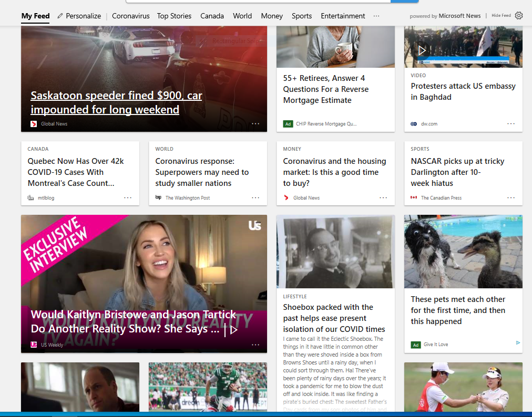Open more options on Quebec COVID-19 card
The image size is (532, 417).
pyautogui.click(x=128, y=197)
